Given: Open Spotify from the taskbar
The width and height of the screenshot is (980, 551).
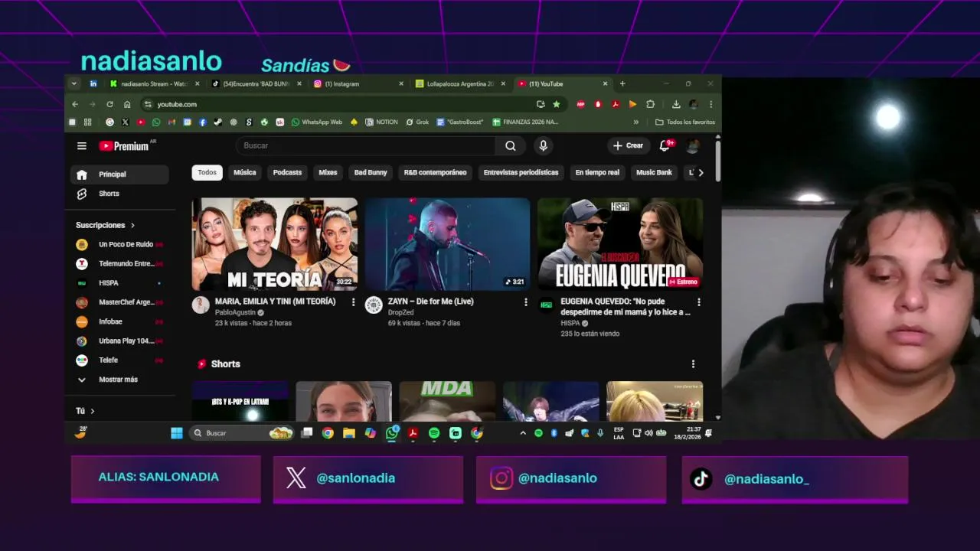Looking at the screenshot, I should coord(434,433).
